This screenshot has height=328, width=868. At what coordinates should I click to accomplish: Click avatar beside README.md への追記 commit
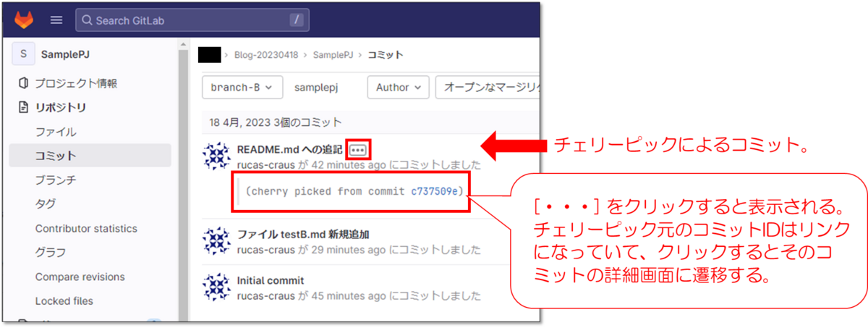pyautogui.click(x=216, y=156)
